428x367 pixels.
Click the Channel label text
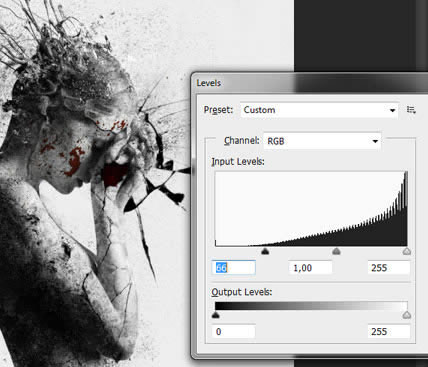(x=241, y=141)
